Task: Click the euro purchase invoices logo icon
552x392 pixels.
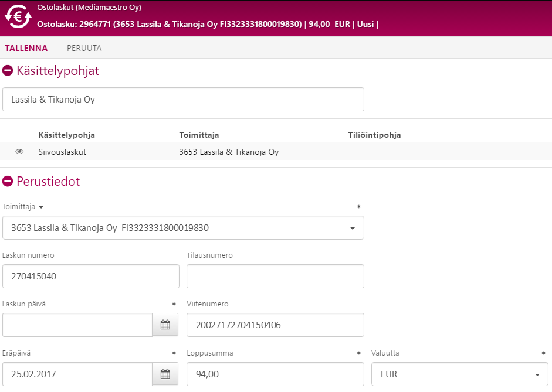Action: tap(18, 17)
